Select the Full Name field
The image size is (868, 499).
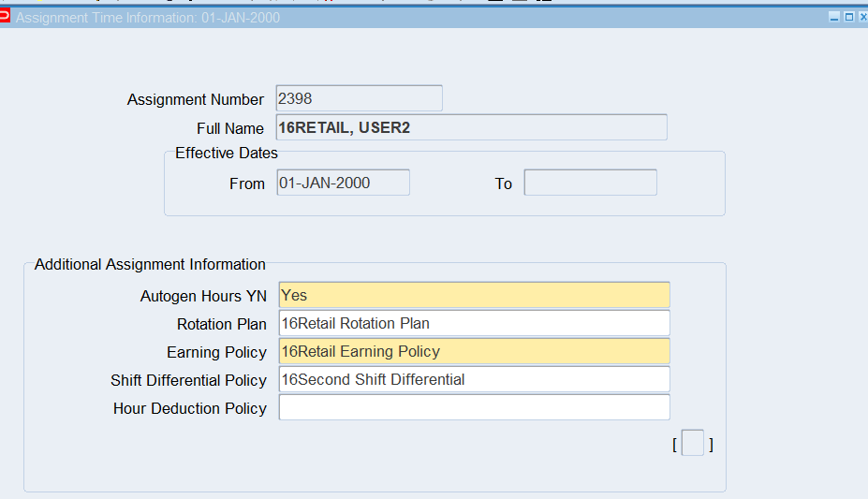click(472, 127)
